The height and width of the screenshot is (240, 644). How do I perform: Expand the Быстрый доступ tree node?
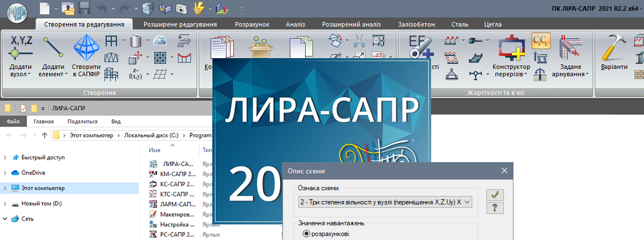point(5,158)
